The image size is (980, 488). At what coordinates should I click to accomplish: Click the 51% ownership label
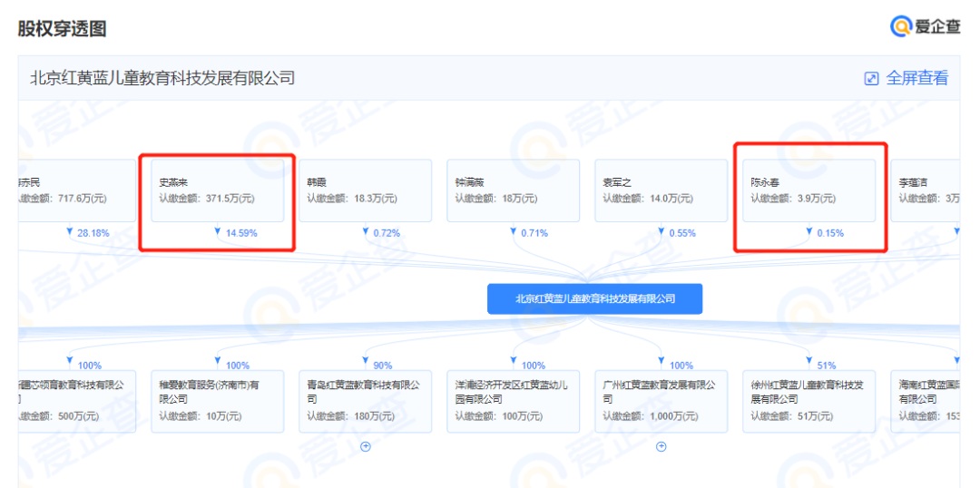coord(826,366)
